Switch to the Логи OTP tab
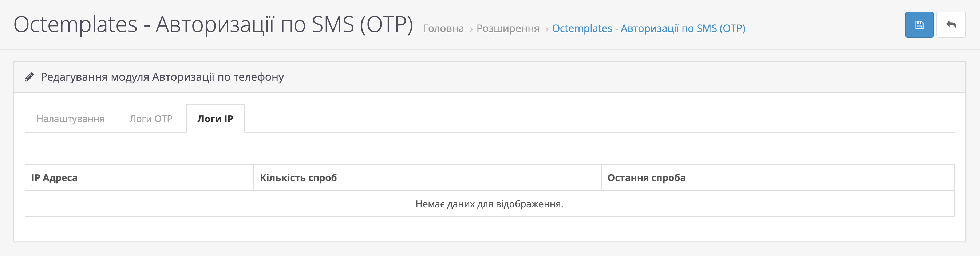980x256 pixels. (151, 119)
